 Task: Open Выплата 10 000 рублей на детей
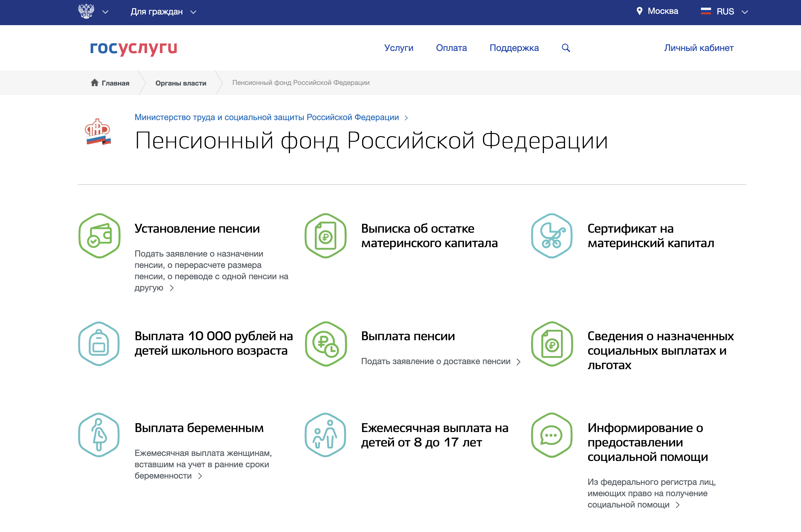214,343
